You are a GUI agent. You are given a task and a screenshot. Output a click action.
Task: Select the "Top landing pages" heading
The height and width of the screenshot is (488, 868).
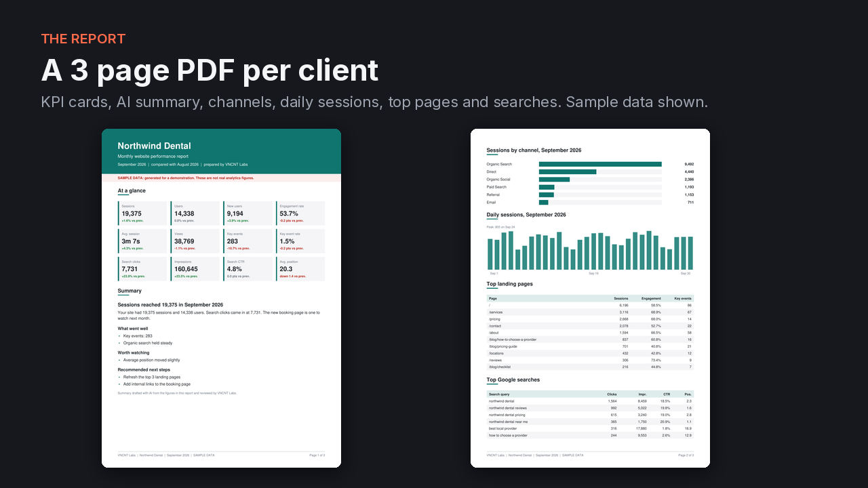pos(510,284)
